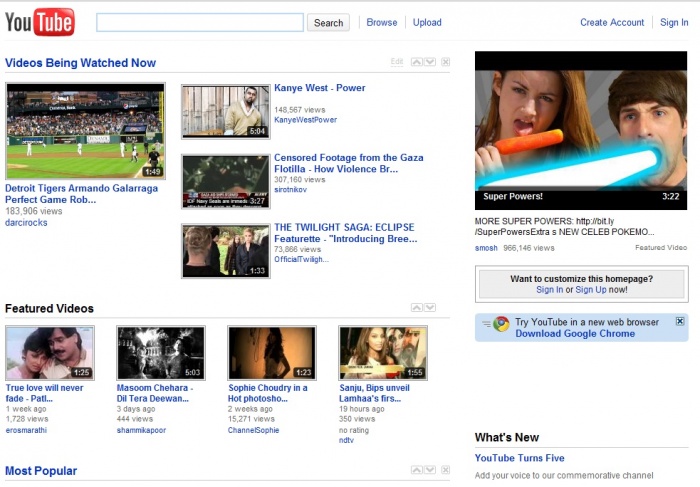Visit smosh channel link
Viewport: 700px width, 487px height.
[x=486, y=248]
